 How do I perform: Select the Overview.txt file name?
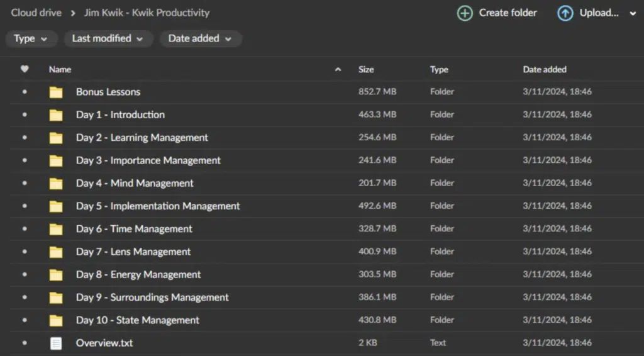pyautogui.click(x=104, y=342)
